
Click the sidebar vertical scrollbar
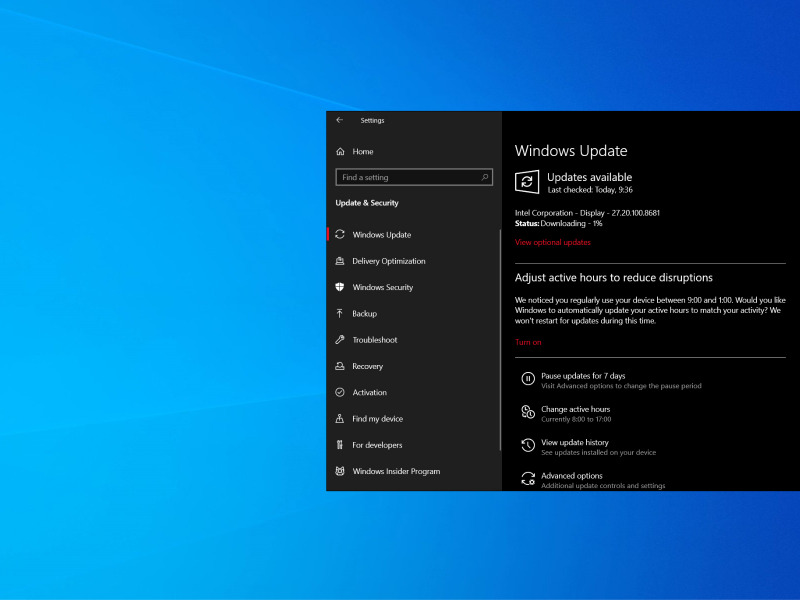coord(499,340)
